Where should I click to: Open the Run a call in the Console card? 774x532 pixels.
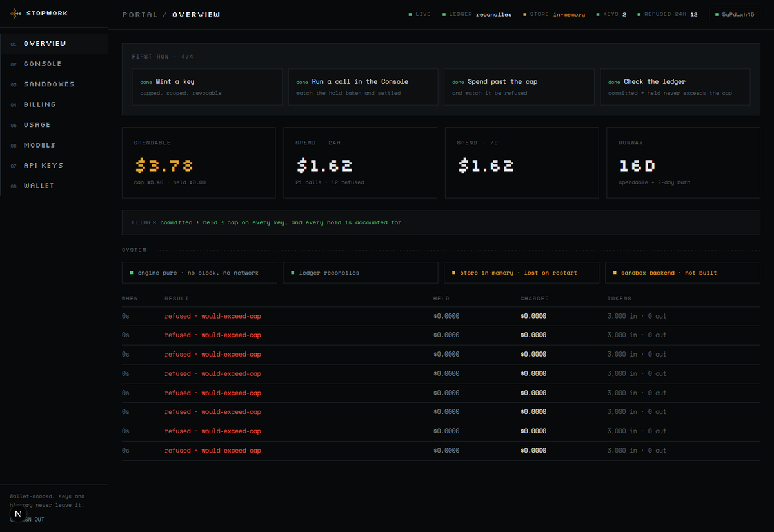point(363,87)
